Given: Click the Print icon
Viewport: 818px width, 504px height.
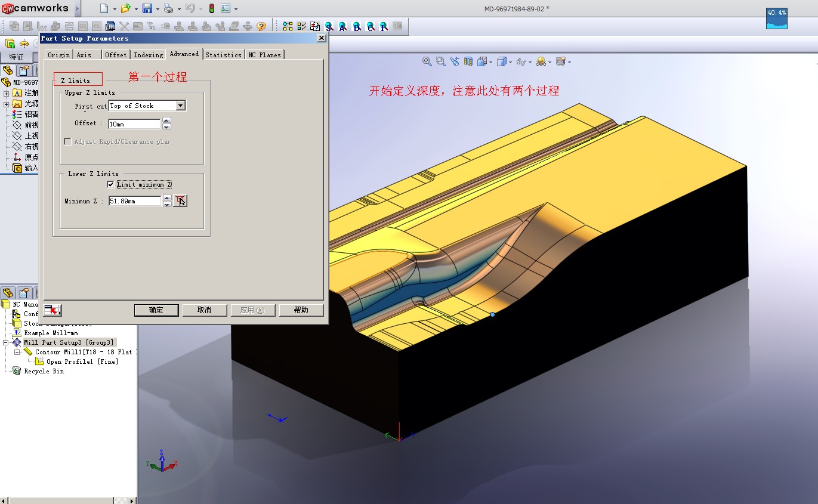Looking at the screenshot, I should coord(168,8).
